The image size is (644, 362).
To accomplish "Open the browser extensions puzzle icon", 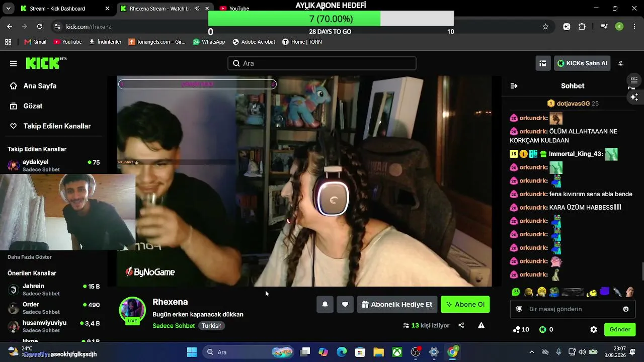I will tap(582, 27).
